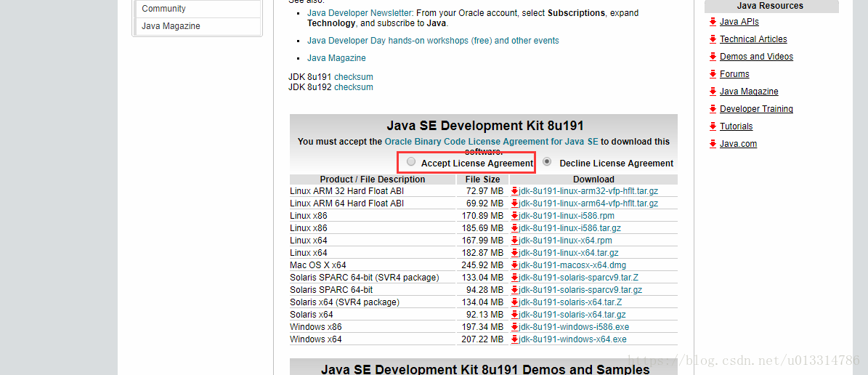
Task: Open the JDK 8u191 checksum link
Action: [x=353, y=77]
